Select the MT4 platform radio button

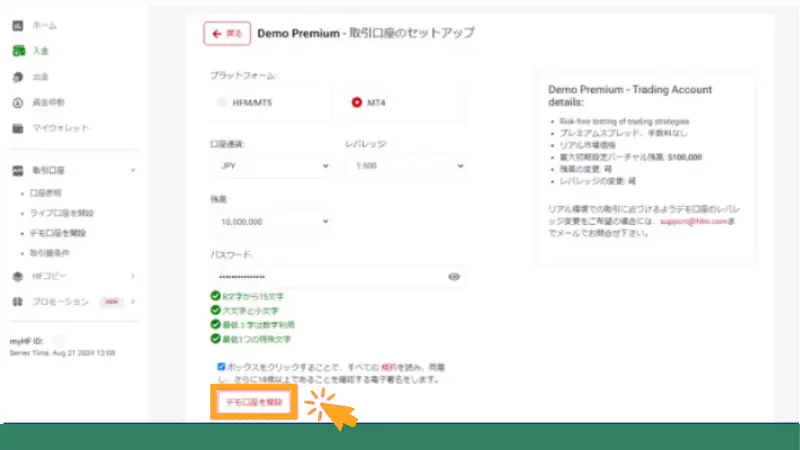coord(357,103)
